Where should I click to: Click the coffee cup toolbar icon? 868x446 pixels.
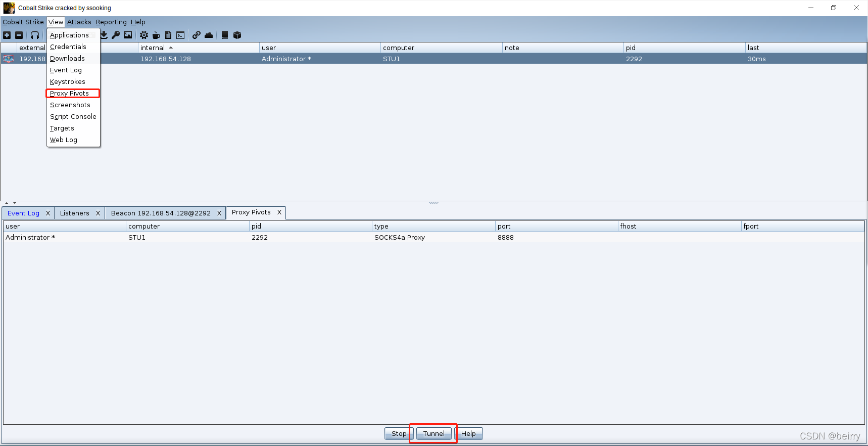[156, 35]
